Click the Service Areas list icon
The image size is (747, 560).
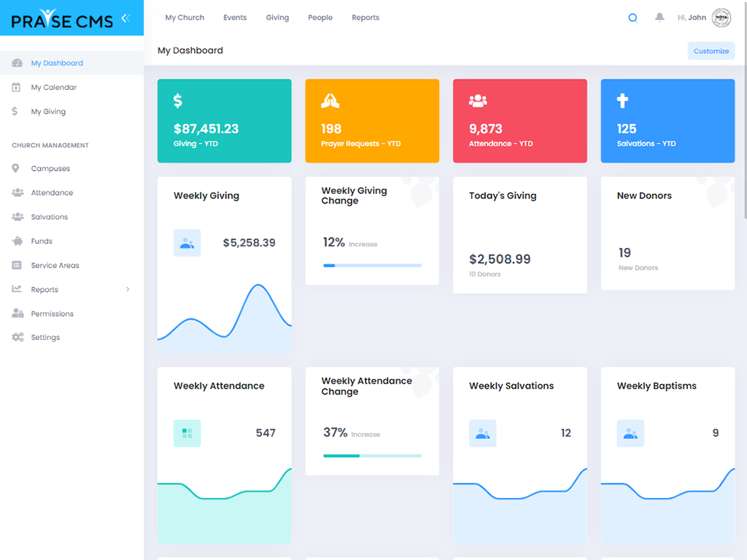click(17, 265)
